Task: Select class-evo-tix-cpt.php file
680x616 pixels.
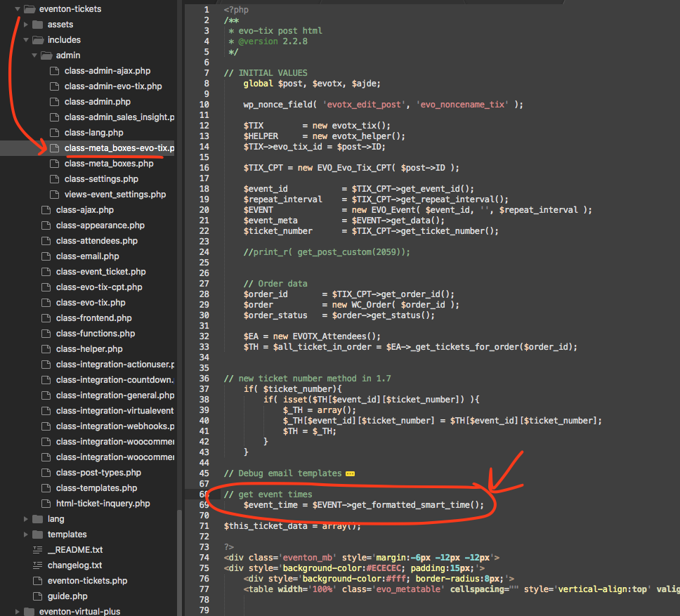Action: click(99, 287)
